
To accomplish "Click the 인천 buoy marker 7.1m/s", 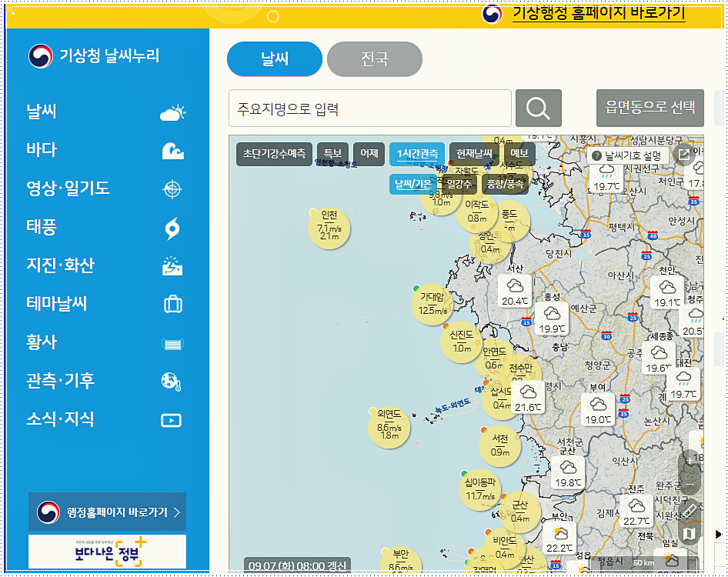I will point(329,228).
